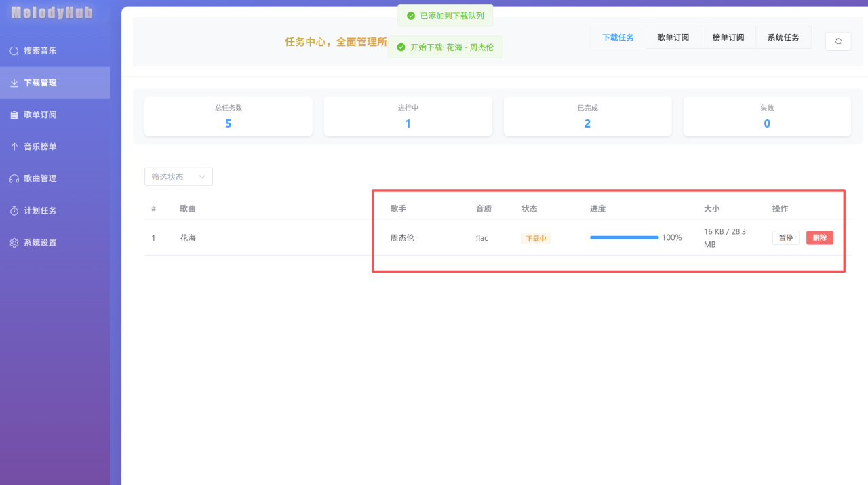Viewport: 868px width, 485px height.
Task: Click the 总任务数 statistics card
Action: [229, 116]
